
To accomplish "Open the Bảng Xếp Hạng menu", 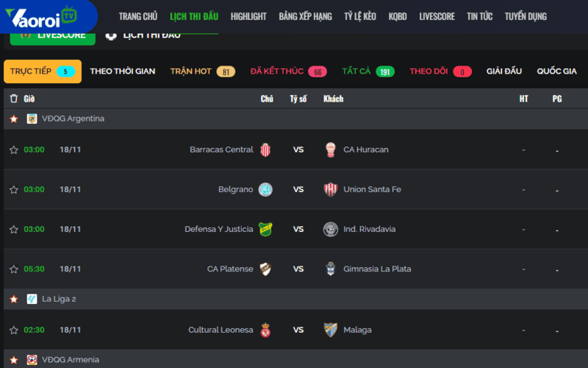I will point(305,16).
